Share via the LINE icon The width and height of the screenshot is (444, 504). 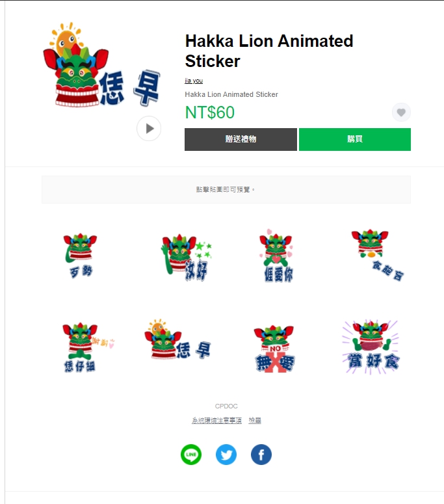coord(191,455)
